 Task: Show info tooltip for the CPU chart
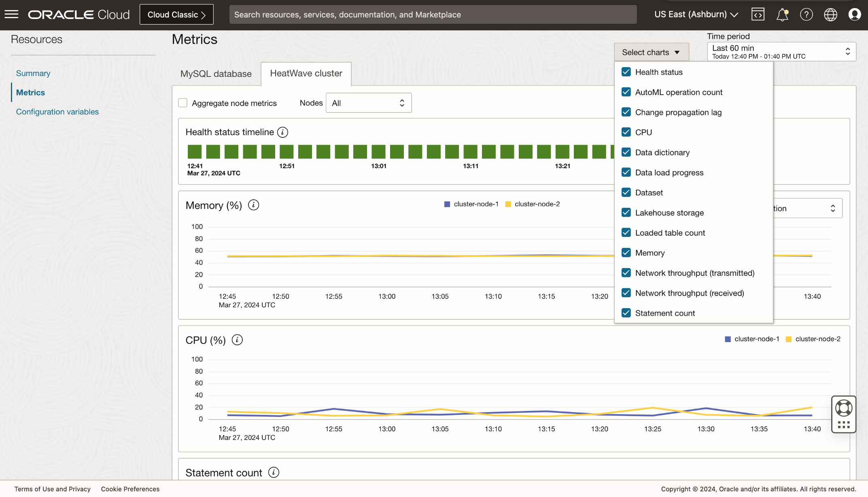237,340
